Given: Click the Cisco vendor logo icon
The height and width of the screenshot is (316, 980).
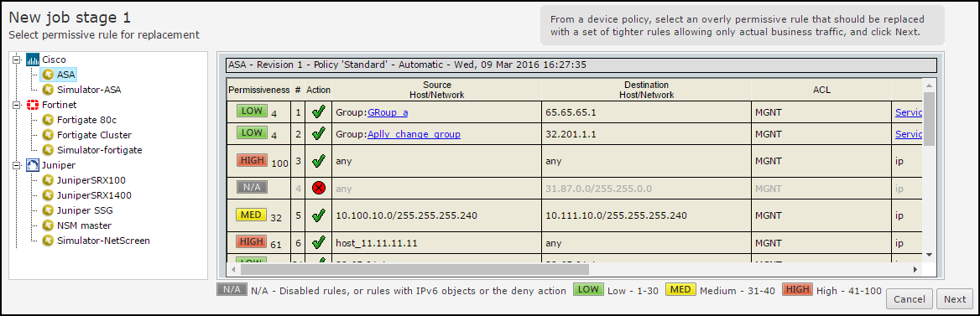Looking at the screenshot, I should (x=33, y=60).
